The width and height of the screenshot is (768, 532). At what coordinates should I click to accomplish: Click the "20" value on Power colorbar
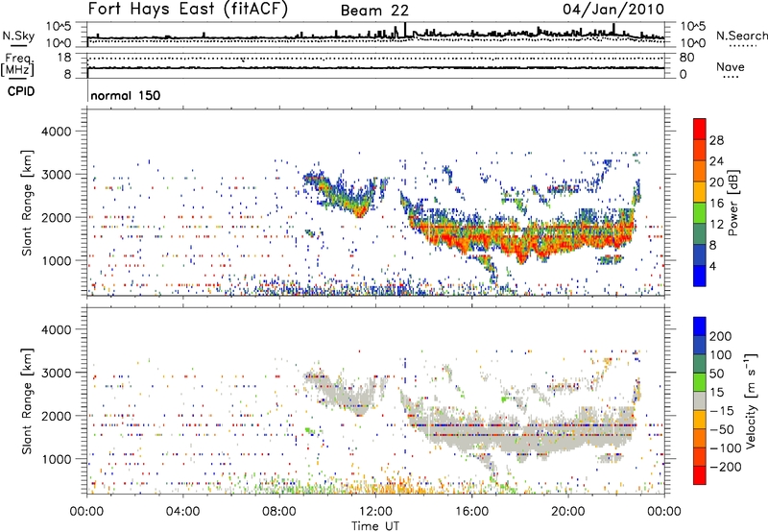coord(716,182)
